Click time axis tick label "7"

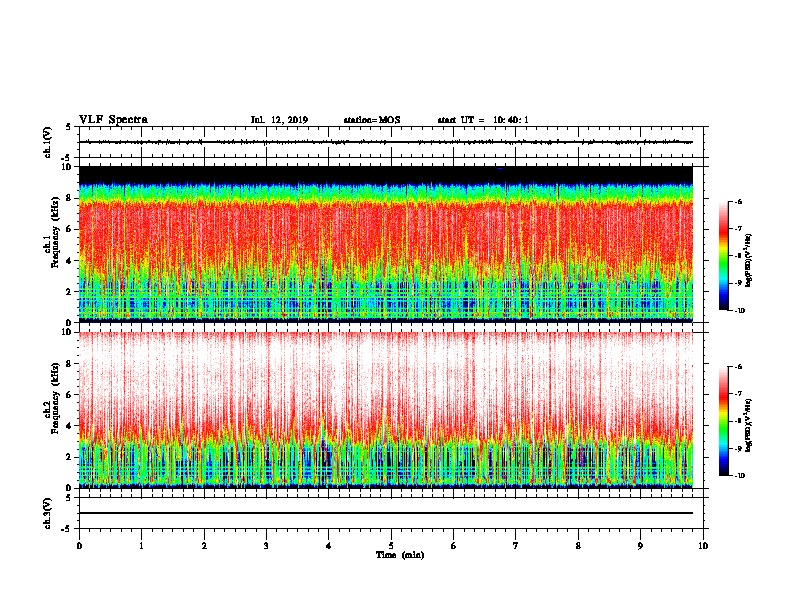(516, 546)
